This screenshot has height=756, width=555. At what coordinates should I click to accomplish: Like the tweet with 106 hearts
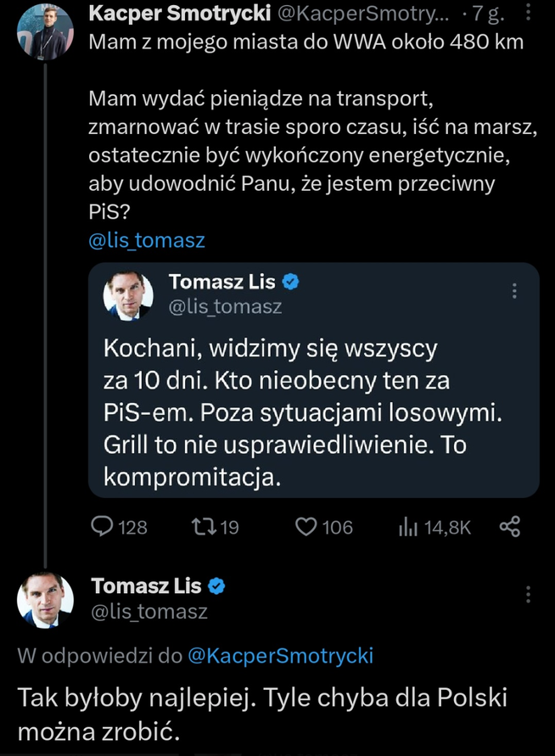point(306,527)
